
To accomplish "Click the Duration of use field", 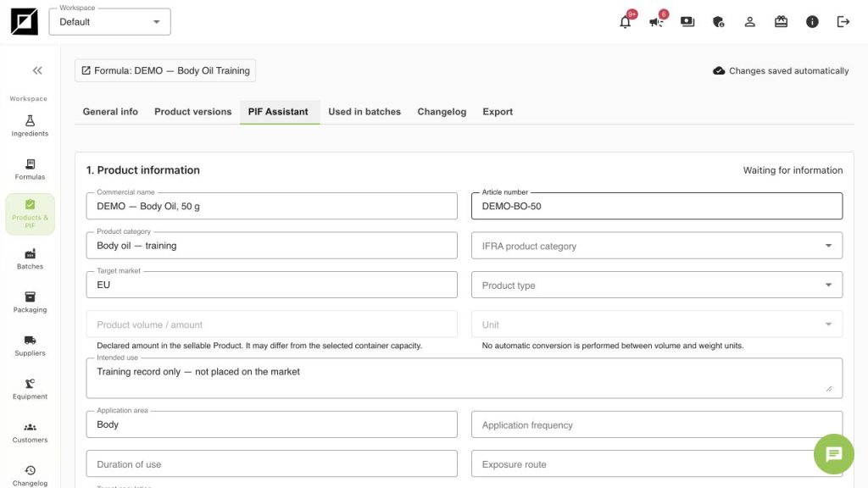I will [271, 463].
